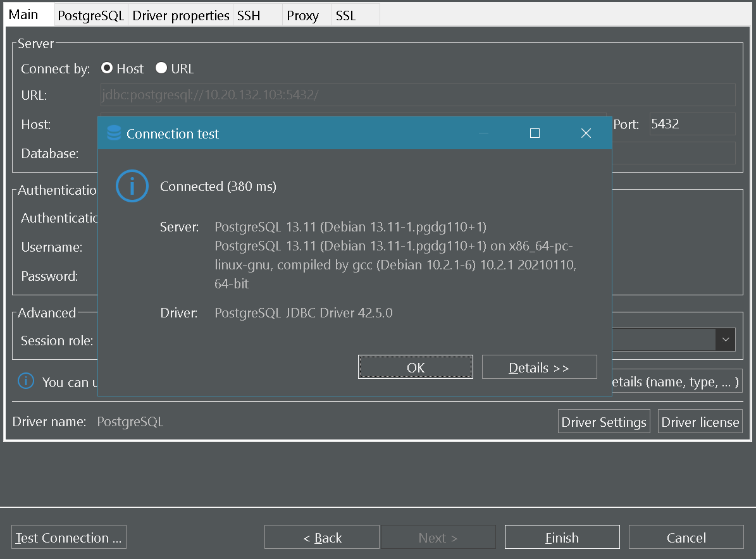This screenshot has height=559, width=756.
Task: Open the Driver properties tab
Action: point(181,15)
